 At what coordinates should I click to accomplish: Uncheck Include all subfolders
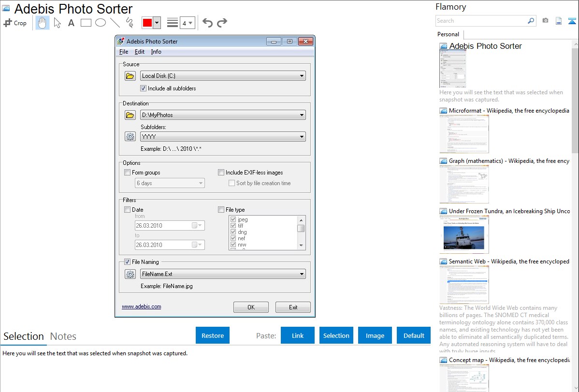point(143,88)
